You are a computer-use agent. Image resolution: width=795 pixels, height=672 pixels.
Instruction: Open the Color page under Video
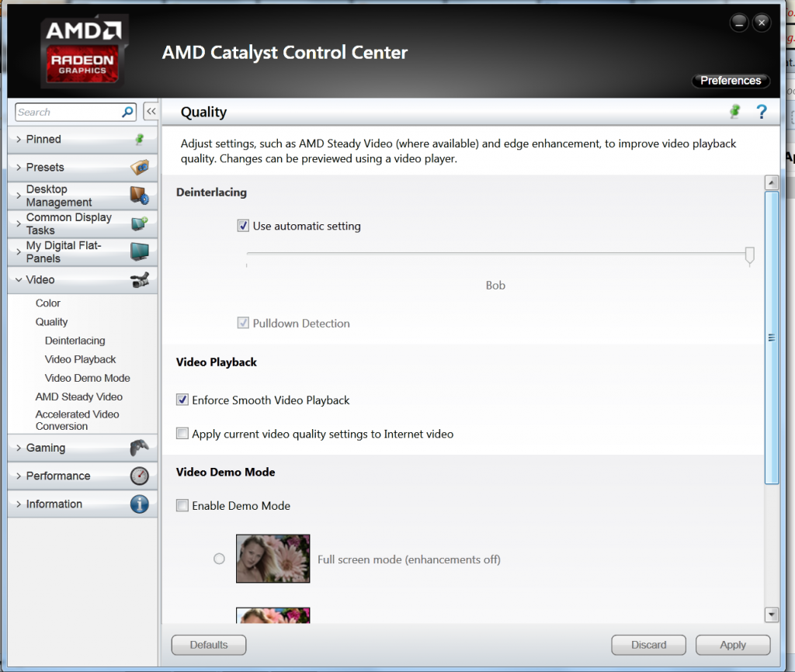click(x=47, y=303)
